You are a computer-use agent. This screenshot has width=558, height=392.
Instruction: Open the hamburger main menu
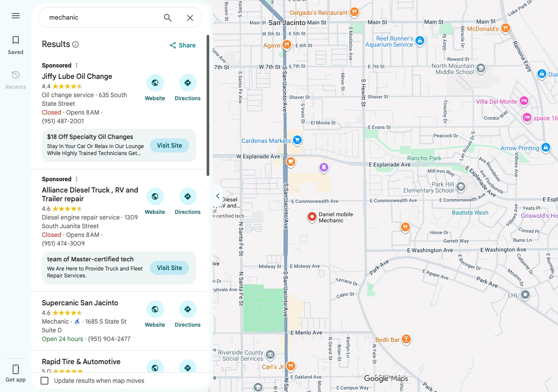pos(16,16)
